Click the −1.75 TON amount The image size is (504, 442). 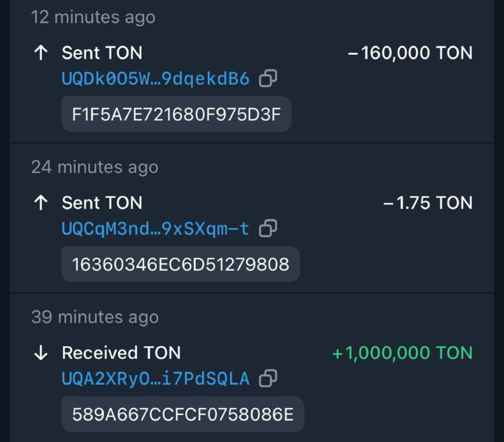pos(428,203)
